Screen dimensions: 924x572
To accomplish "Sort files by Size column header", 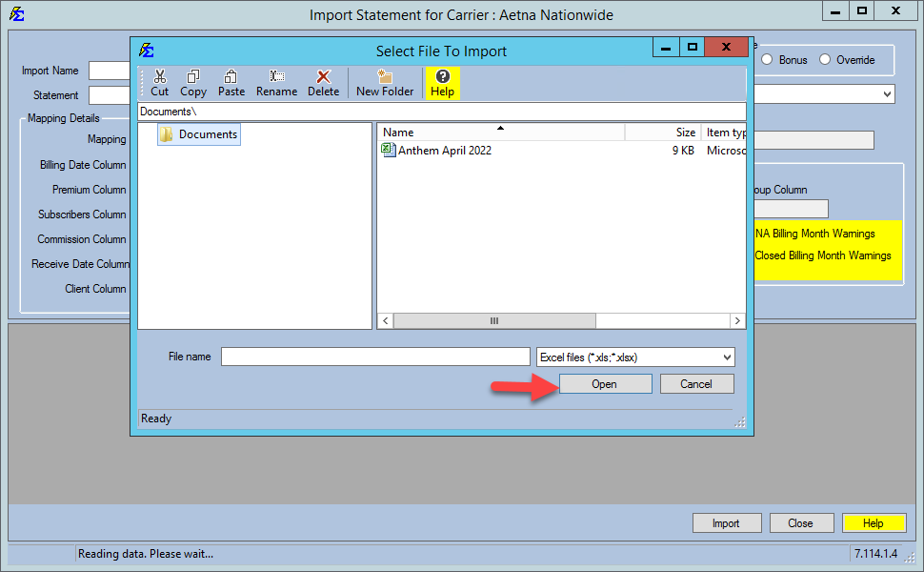I will 684,133.
